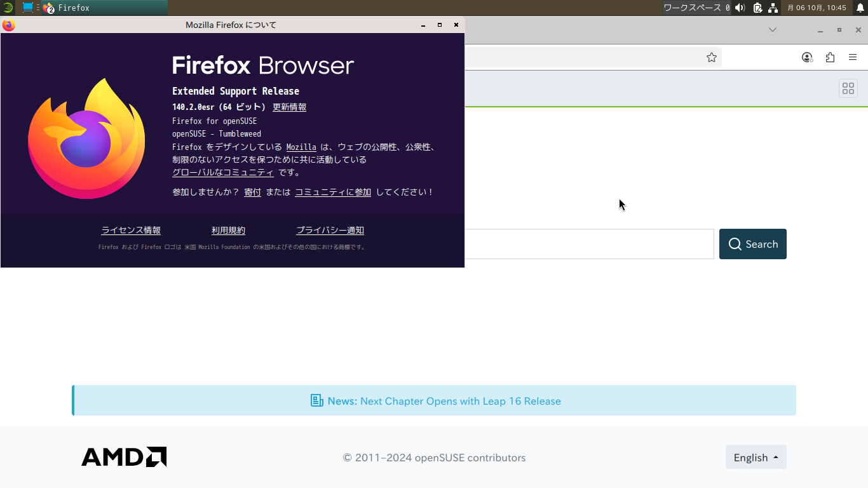Screen dimensions: 868x488
Task: Maximize the main Firefox browser window
Action: [x=839, y=30]
